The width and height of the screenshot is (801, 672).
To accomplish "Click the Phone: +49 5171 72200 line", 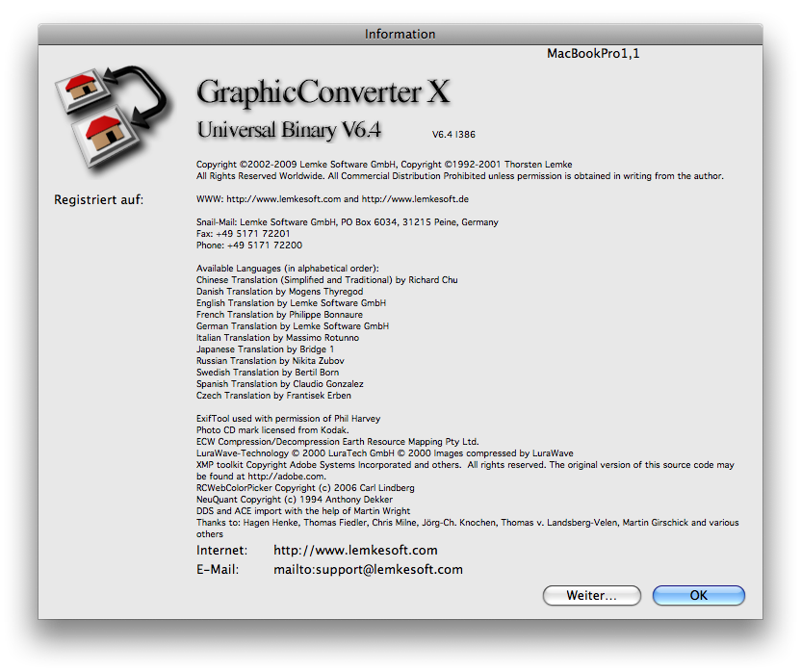I will click(x=249, y=246).
